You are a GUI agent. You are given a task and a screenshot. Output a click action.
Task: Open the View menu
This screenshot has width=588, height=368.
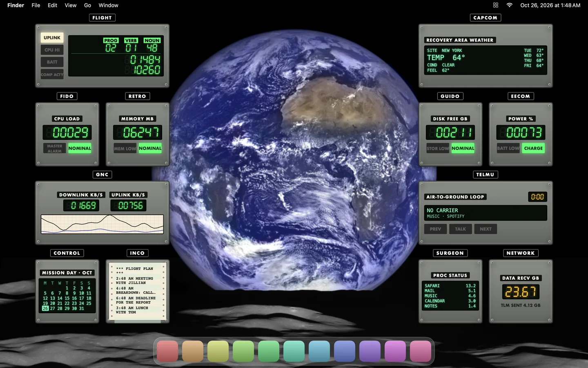click(x=71, y=5)
